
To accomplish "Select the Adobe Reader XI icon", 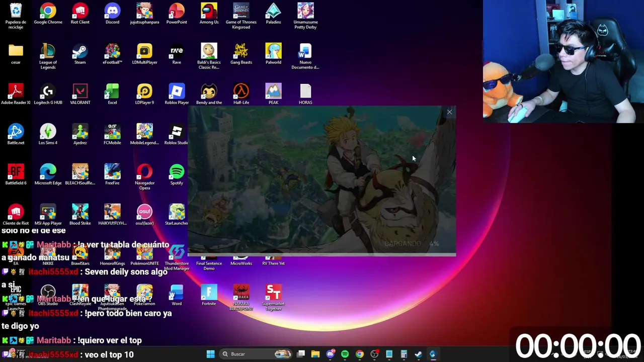I will click(16, 94).
